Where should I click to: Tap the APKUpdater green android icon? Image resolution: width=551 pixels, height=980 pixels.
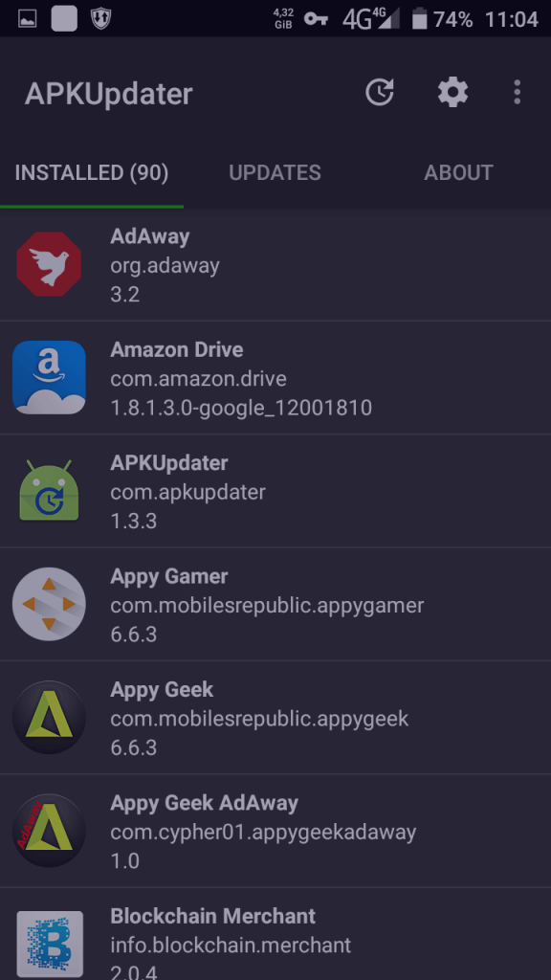click(50, 491)
